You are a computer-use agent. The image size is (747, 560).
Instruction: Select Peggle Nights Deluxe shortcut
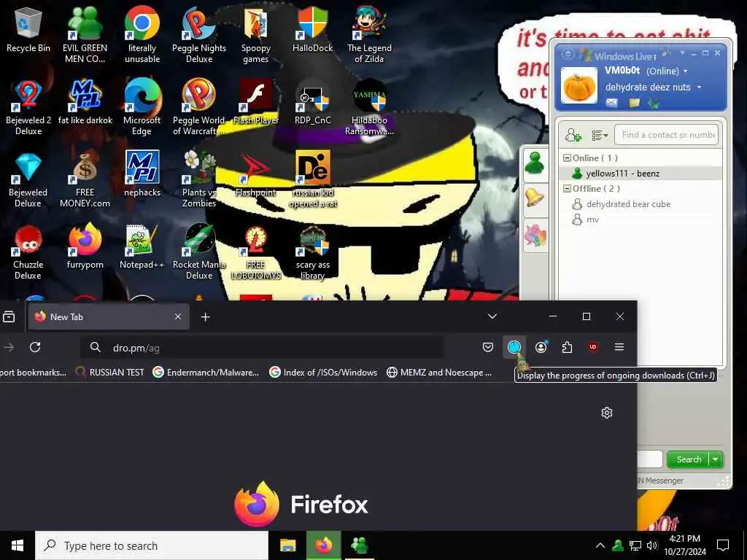tap(199, 35)
